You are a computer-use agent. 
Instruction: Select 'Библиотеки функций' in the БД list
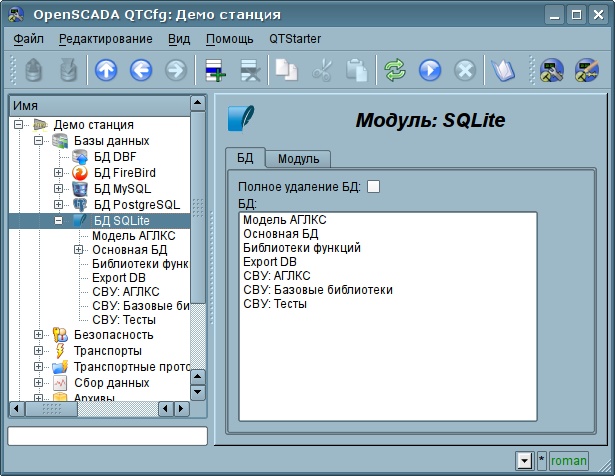pyautogui.click(x=302, y=248)
